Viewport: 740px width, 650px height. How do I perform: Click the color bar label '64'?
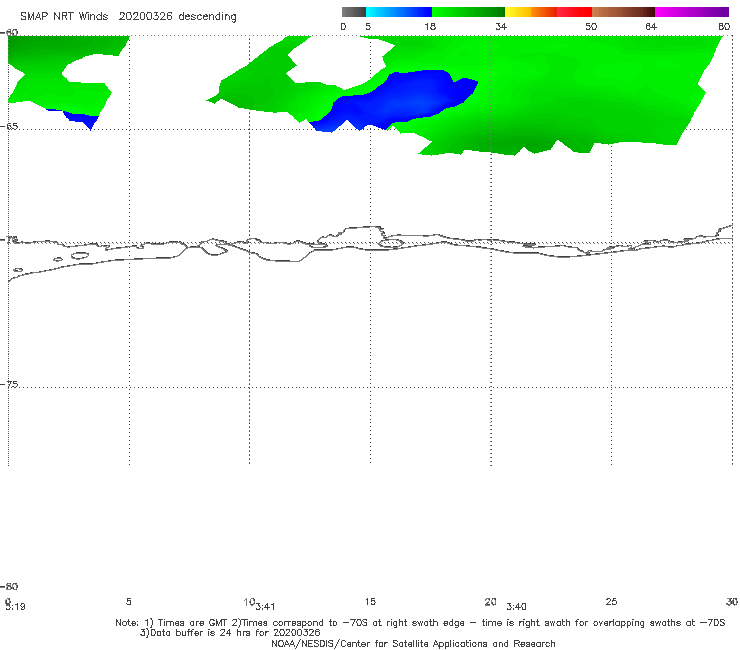click(651, 27)
